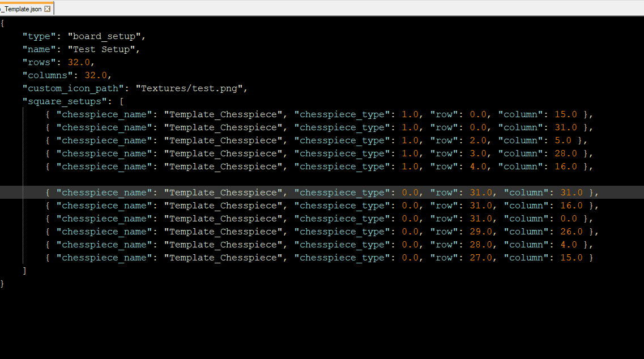Click the "Textures/test.png" path string
The image size is (644, 359).
coord(189,89)
